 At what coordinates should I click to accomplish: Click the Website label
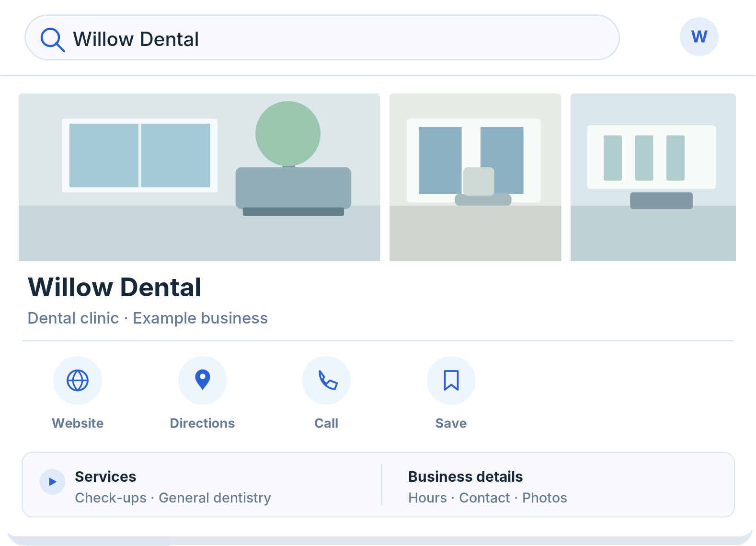(78, 423)
